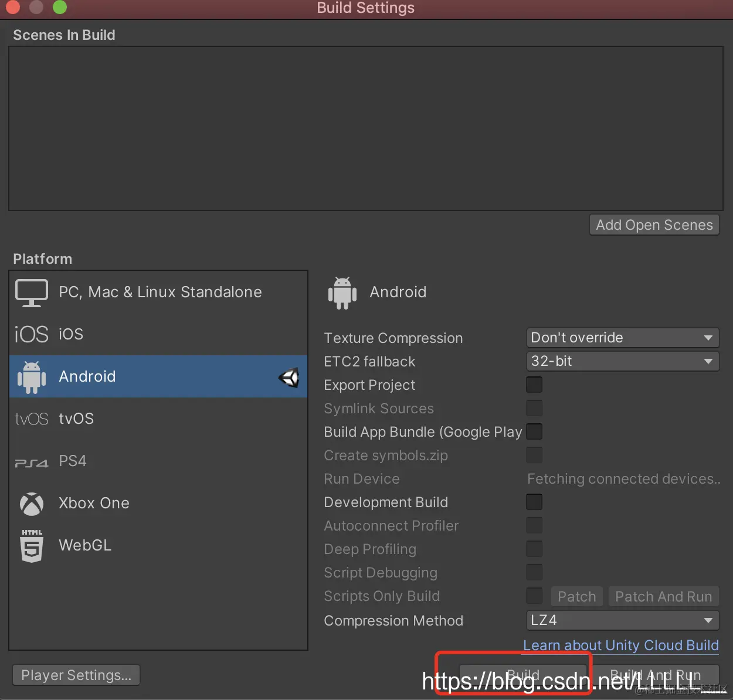Click the PC standalone monitor icon
733x700 pixels.
(32, 293)
